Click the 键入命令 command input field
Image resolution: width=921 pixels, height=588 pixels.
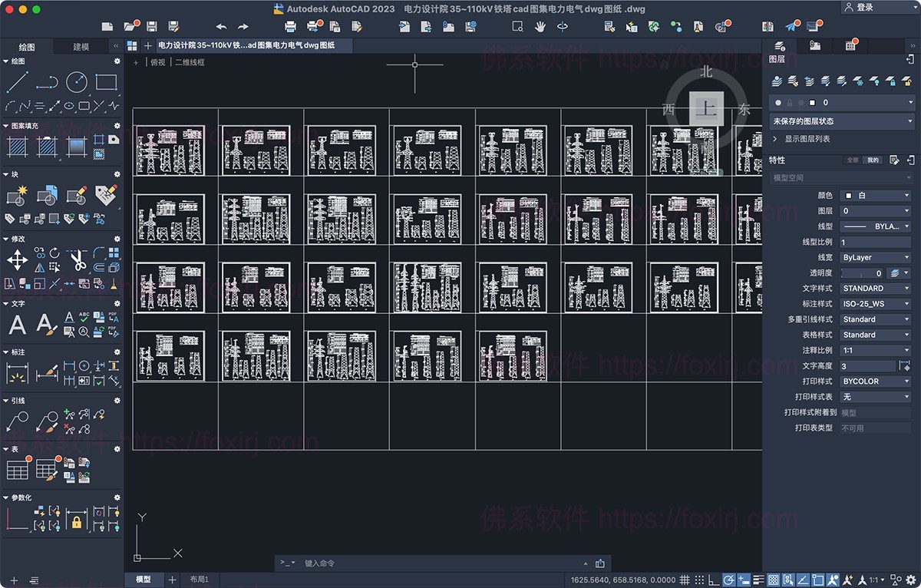[384, 563]
